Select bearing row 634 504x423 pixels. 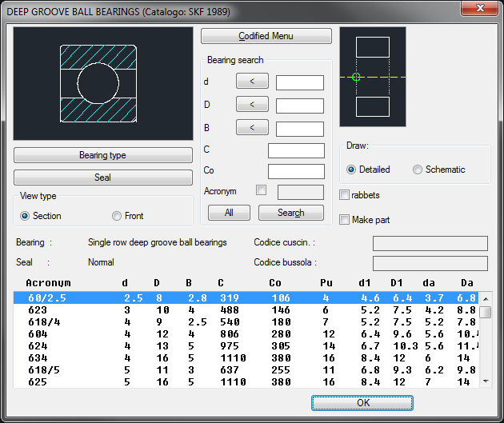click(x=246, y=357)
